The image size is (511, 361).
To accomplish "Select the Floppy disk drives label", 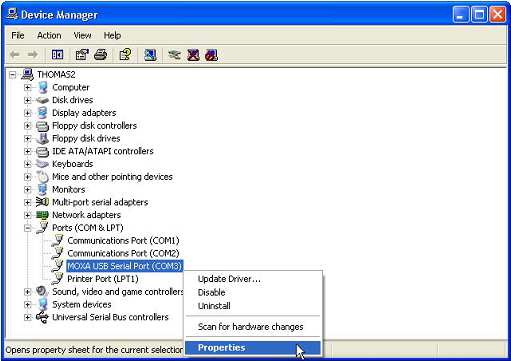I will pos(86,138).
